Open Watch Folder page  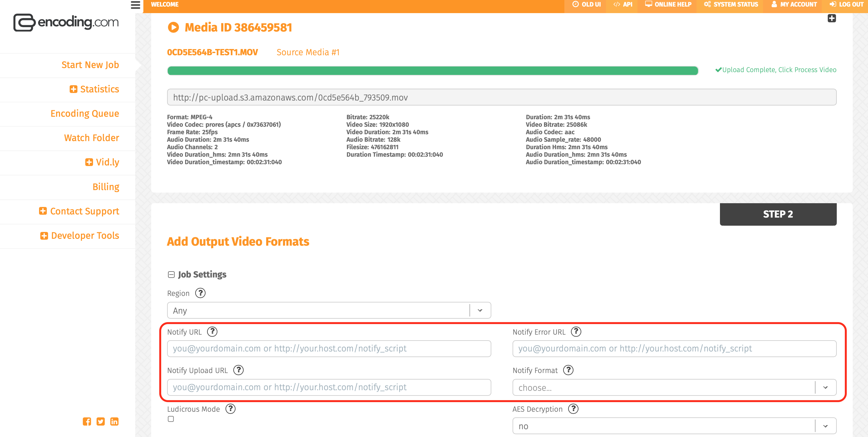tap(92, 138)
